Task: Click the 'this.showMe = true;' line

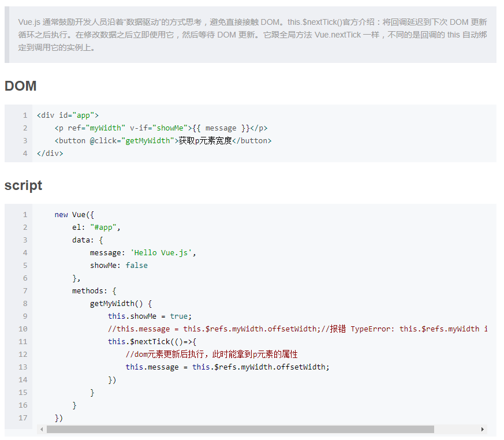Action: pyautogui.click(x=150, y=316)
